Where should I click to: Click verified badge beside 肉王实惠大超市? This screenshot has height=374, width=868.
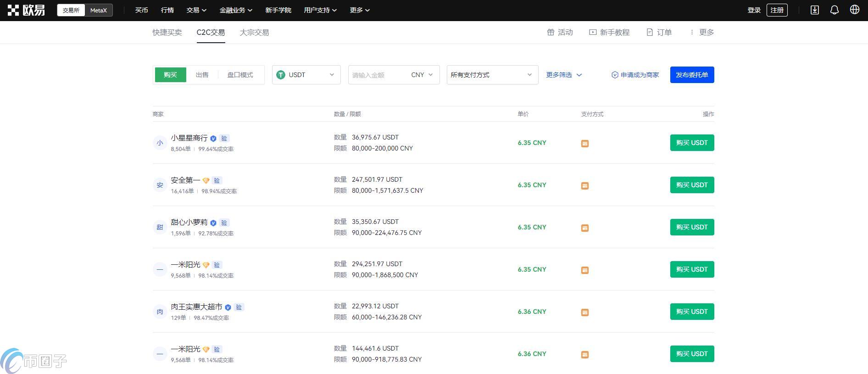(x=228, y=307)
